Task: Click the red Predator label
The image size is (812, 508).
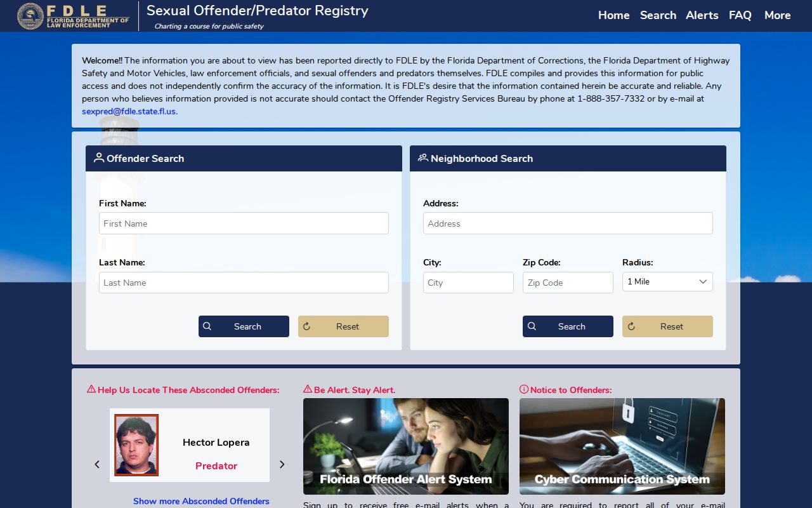Action: point(216,465)
